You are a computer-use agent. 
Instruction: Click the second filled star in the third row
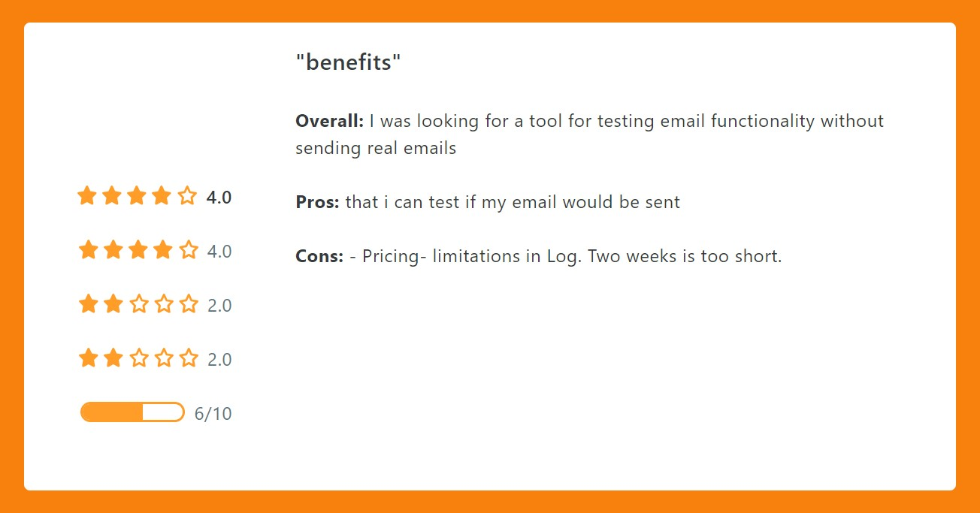click(x=113, y=304)
